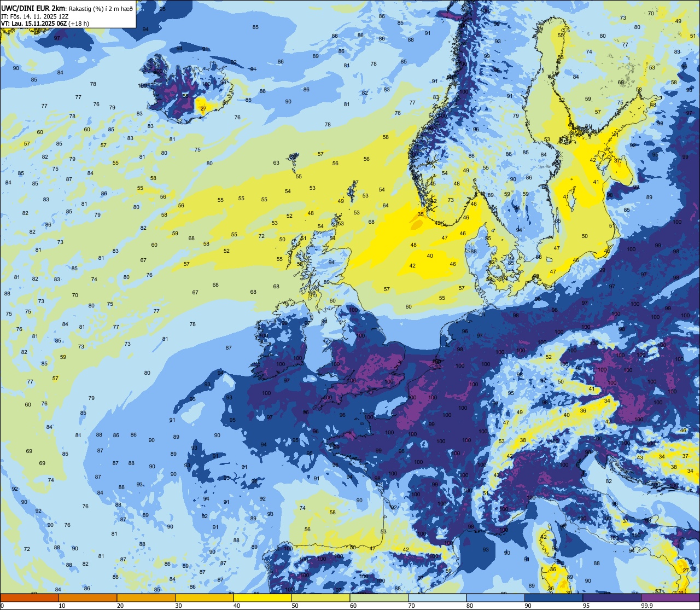This screenshot has height=610, width=700.
Task: Click the legend label 30
Action: pyautogui.click(x=178, y=606)
